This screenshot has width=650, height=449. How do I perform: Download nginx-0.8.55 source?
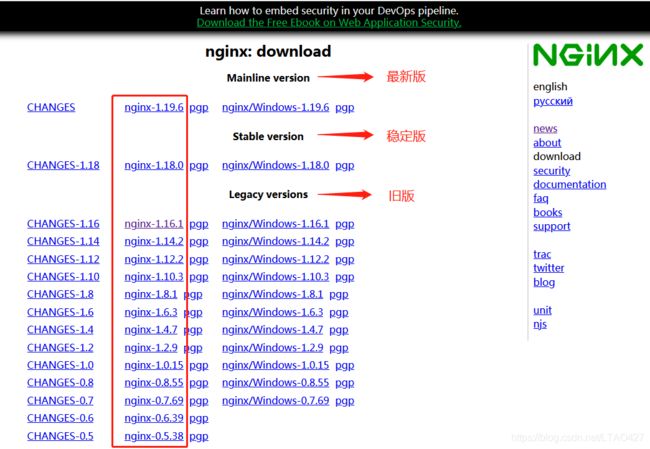pyautogui.click(x=154, y=383)
